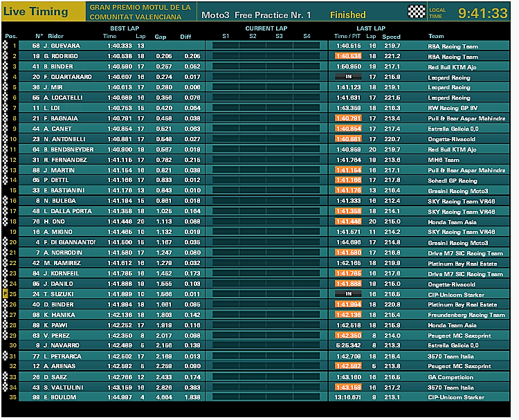Click the Team column header
This screenshot has height=420, width=519.
436,36
